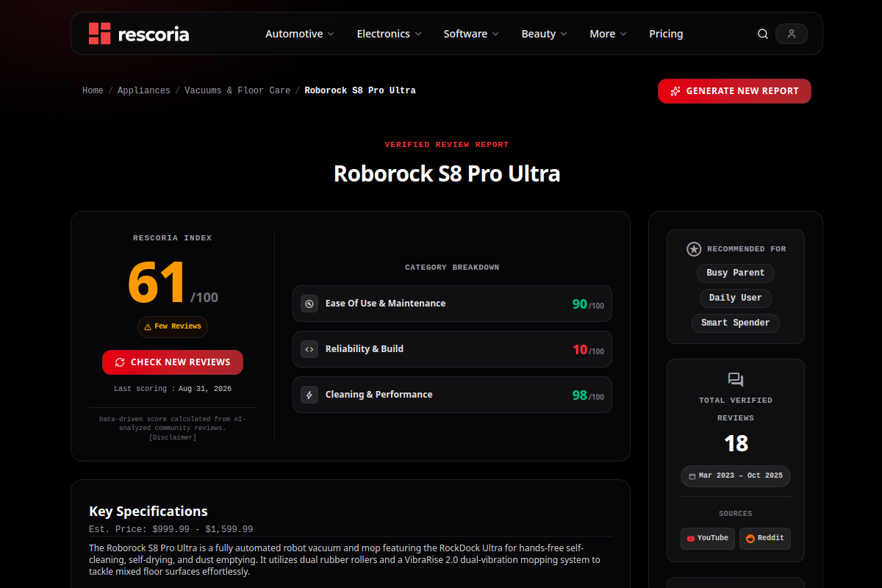This screenshot has height=588, width=882.
Task: Click the Reddit logo icon
Action: (x=750, y=539)
